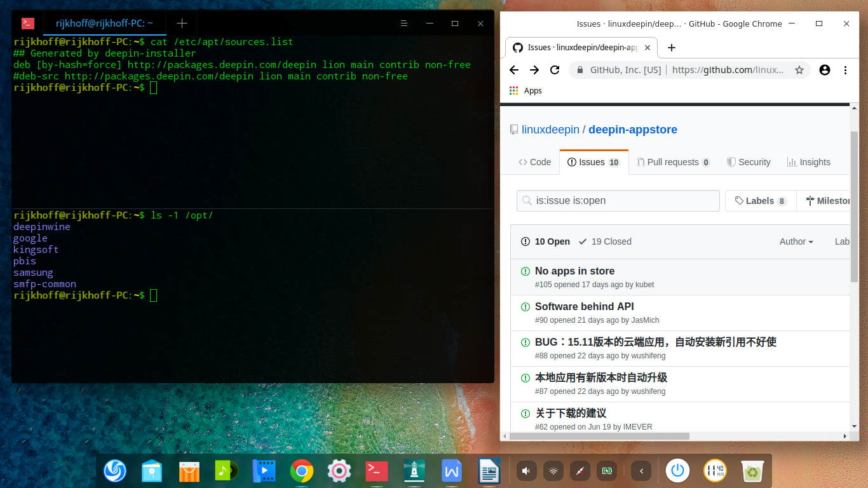
Task: Open Chrome's three-dot menu
Action: 845,70
